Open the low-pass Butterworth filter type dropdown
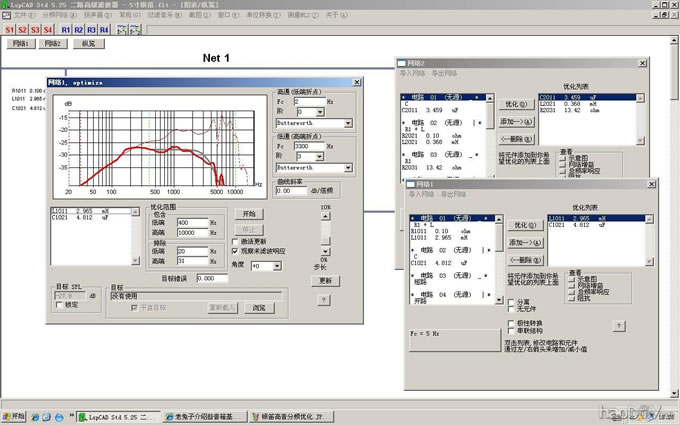The height and width of the screenshot is (425, 680). (347, 168)
